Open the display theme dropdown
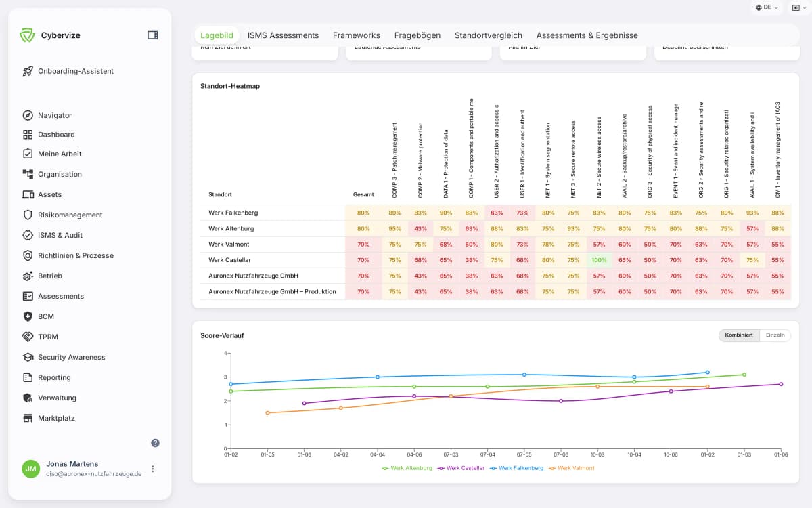 coord(799,7)
